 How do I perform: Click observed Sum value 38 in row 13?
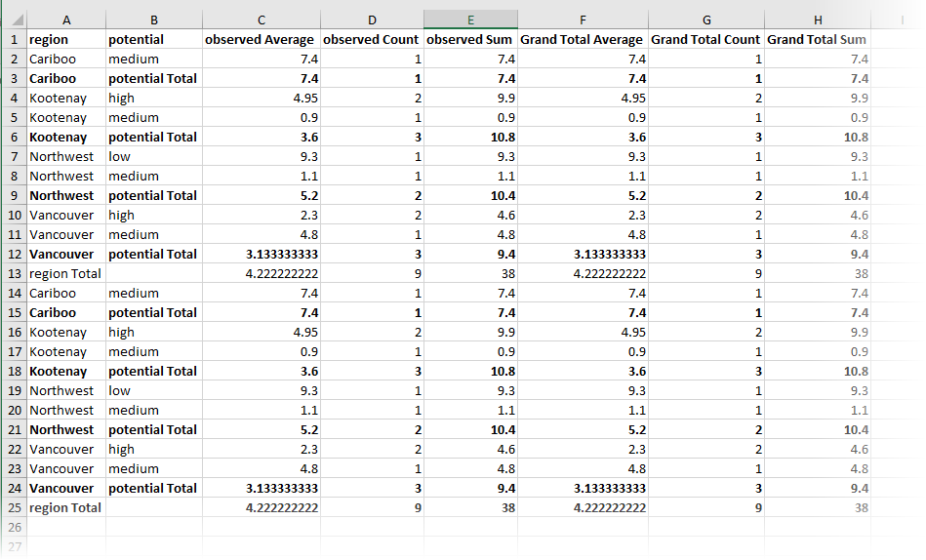point(470,274)
